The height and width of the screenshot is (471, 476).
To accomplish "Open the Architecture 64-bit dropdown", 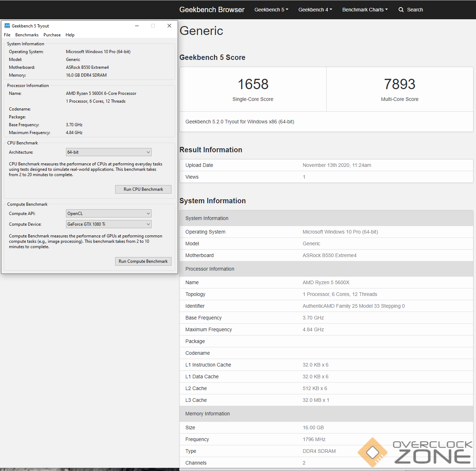I will click(x=108, y=152).
